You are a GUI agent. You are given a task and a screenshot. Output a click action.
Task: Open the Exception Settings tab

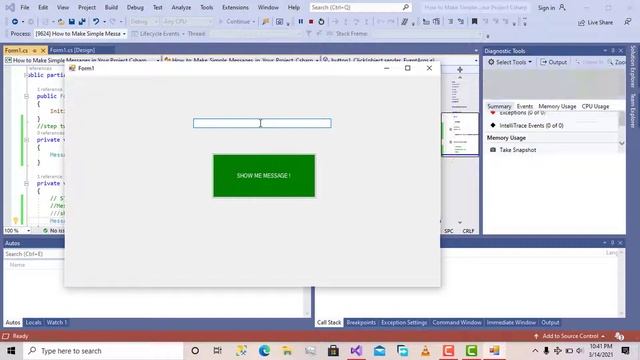tap(404, 322)
